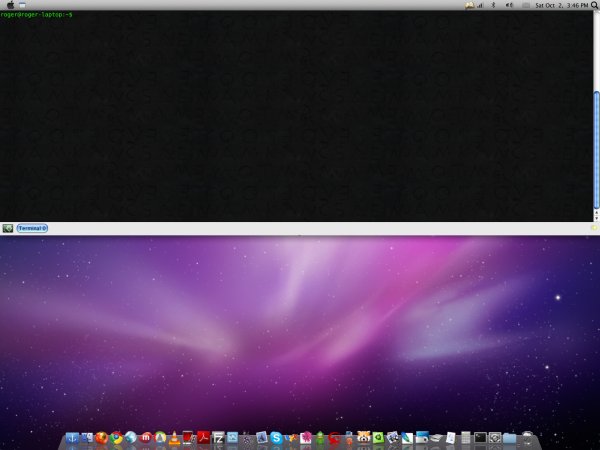Click the date and time Sat Oct 2
Image resolution: width=600 pixels, height=450 pixels.
561,5
